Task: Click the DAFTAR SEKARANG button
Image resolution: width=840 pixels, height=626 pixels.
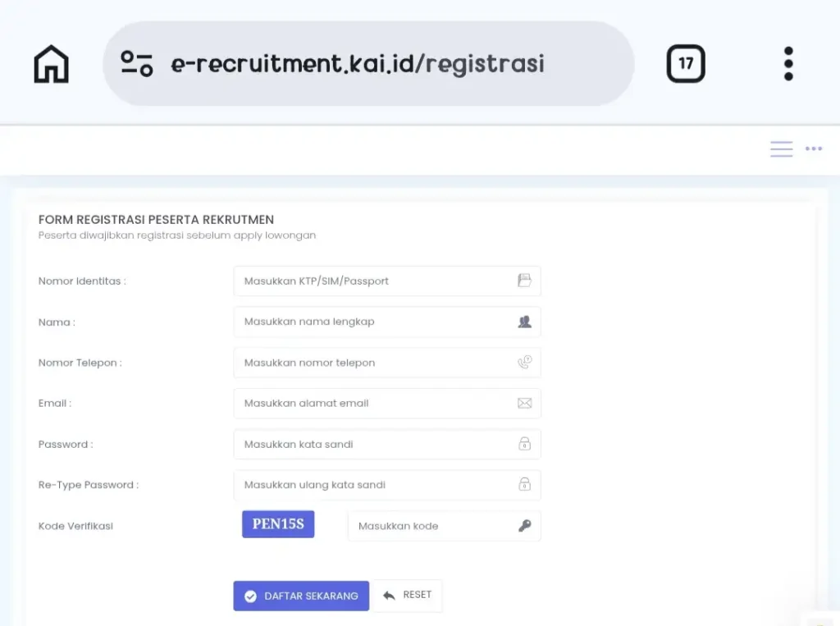Action: click(x=301, y=596)
